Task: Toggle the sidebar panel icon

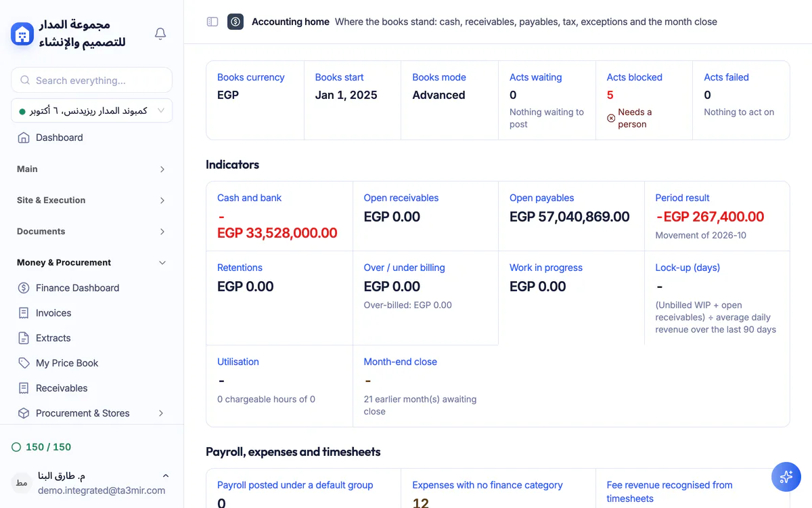Action: pos(212,22)
